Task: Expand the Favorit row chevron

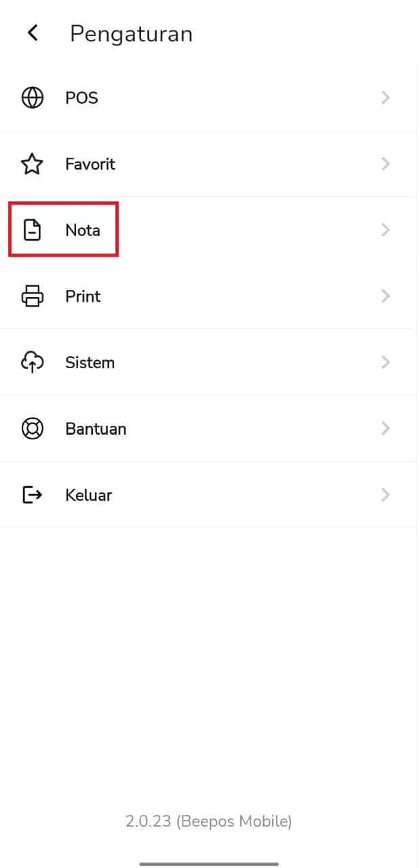Action: coord(385,164)
